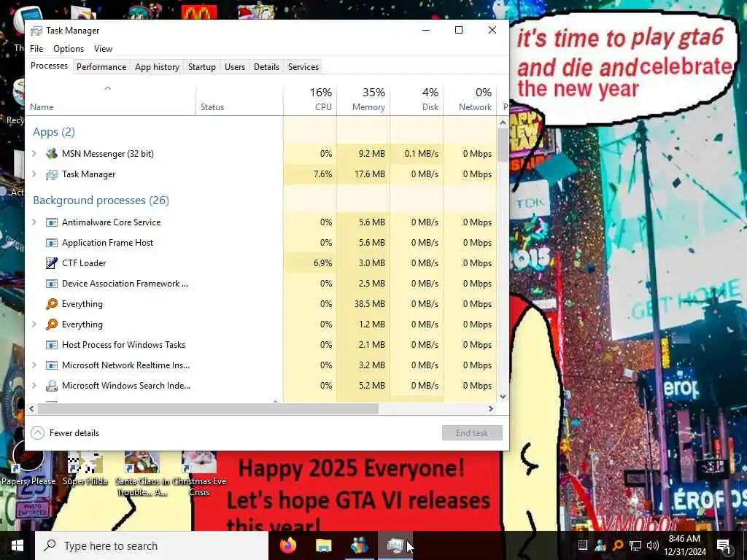Collapse to Fewer details view
Screen dimensions: 747x560
click(x=65, y=433)
